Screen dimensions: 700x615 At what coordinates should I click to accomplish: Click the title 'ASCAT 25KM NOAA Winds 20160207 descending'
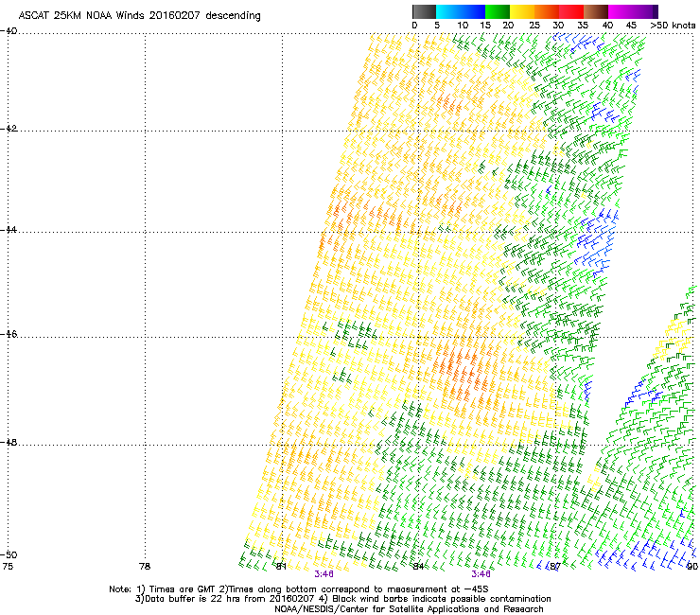(x=139, y=16)
